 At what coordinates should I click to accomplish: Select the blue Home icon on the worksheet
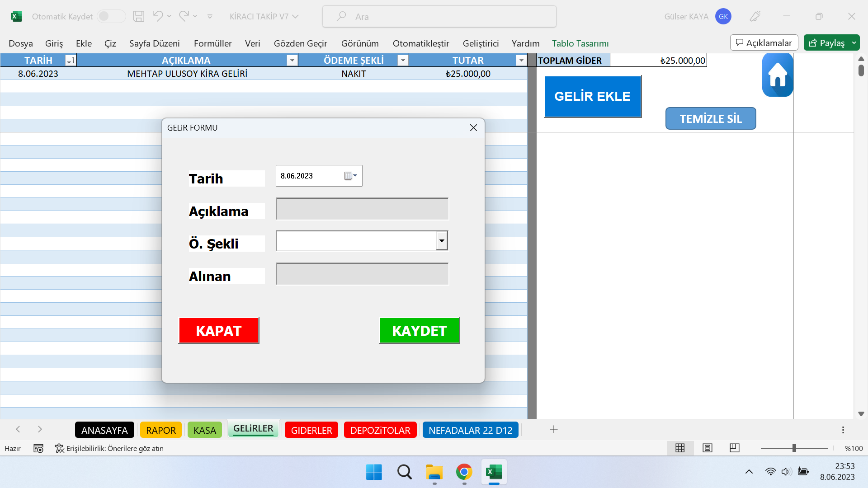[x=778, y=75]
